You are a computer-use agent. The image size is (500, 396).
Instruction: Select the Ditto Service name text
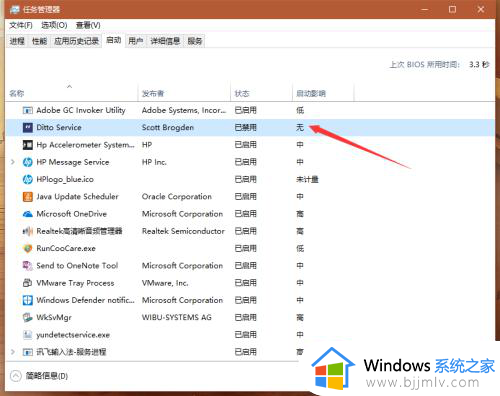[59, 128]
